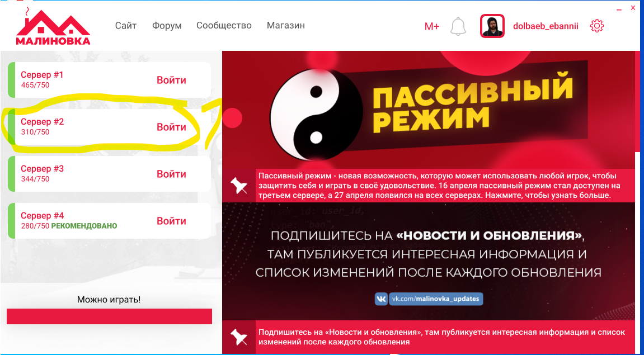
Task: Click the Малиновка house logo
Action: [x=53, y=26]
